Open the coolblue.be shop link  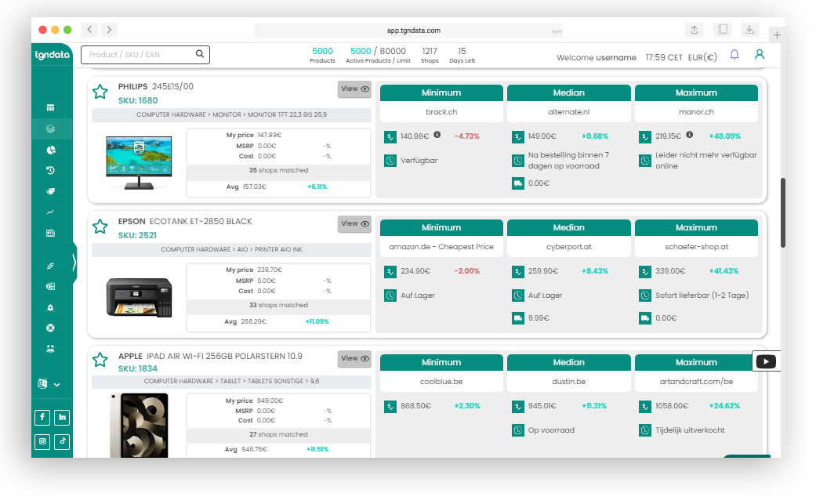tap(441, 381)
